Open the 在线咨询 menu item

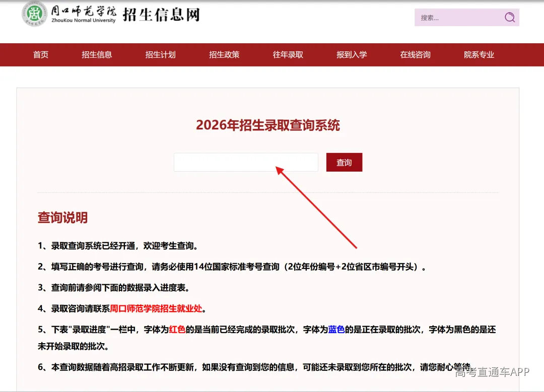[x=415, y=55]
